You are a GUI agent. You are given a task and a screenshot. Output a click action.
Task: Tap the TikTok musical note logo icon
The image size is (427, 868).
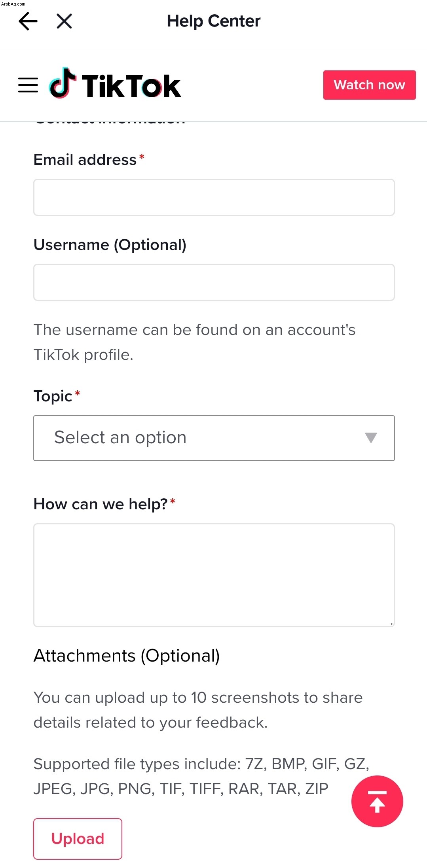pos(63,83)
